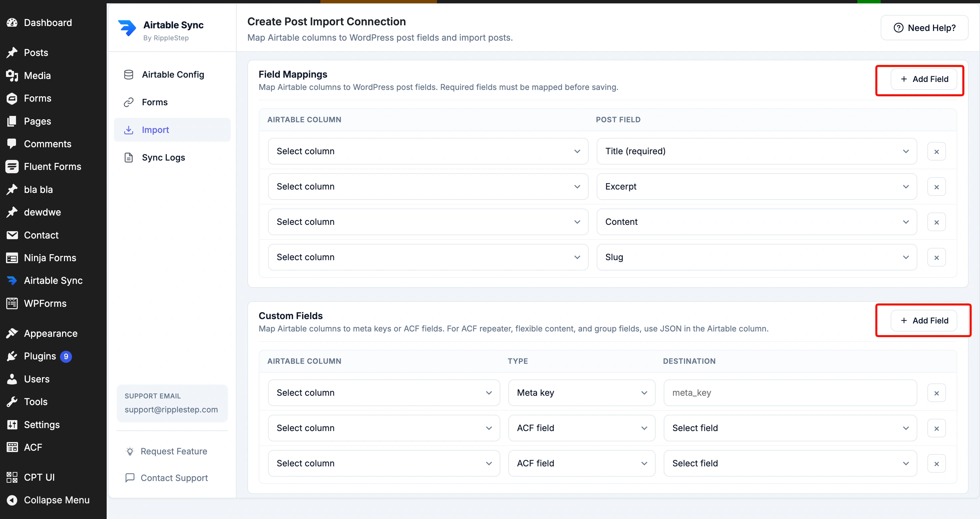Click the Need Help? button

tap(924, 28)
